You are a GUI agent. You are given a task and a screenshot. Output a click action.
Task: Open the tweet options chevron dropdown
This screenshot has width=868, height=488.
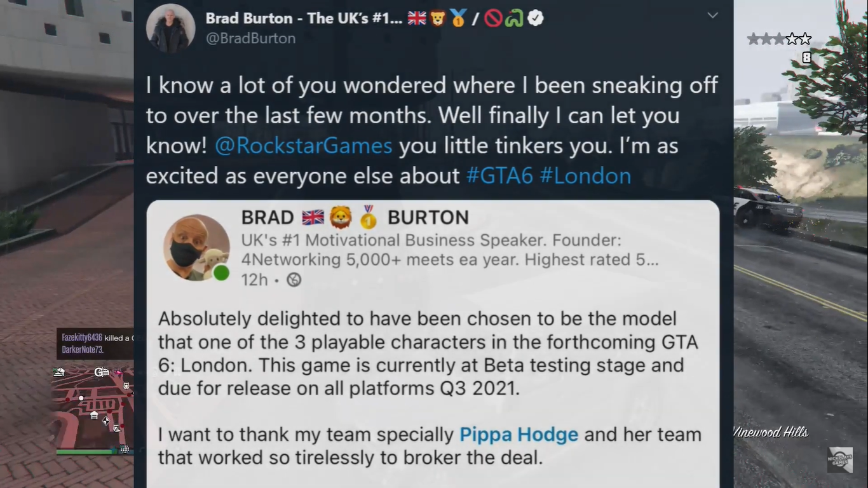(712, 15)
